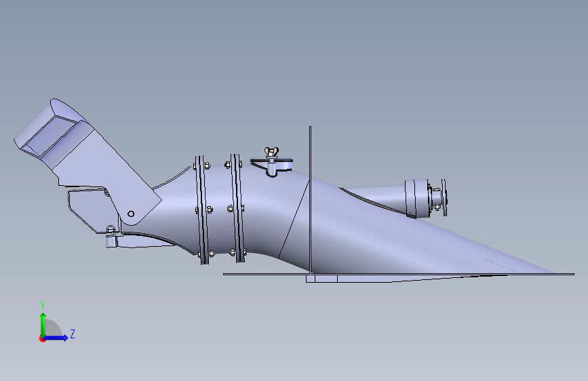Select the long horizontal base plate under the model
Image resolution: width=588 pixels, height=381 pixels.
pos(398,274)
